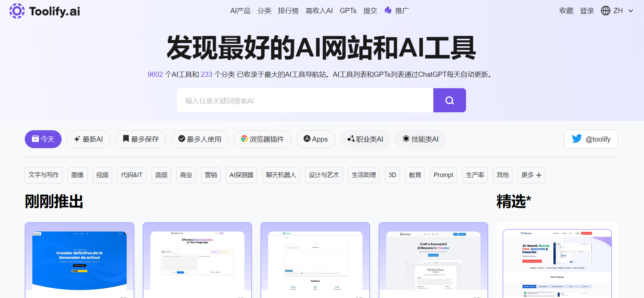Click the Toolify.ai wordmark text
The image size is (644, 298).
point(54,11)
